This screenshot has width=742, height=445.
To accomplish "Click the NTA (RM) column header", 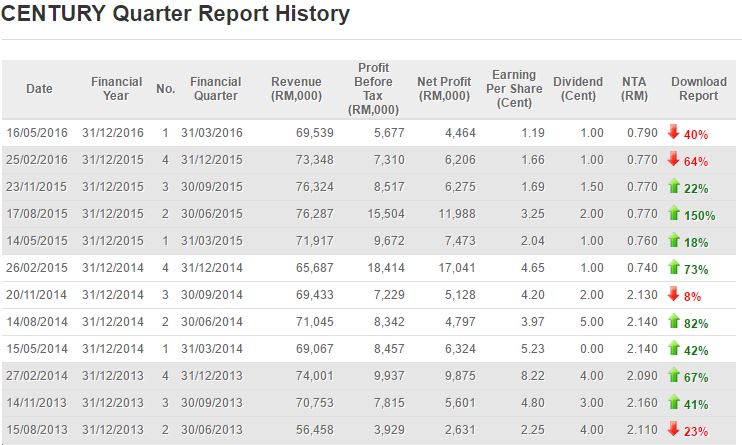I will point(634,89).
